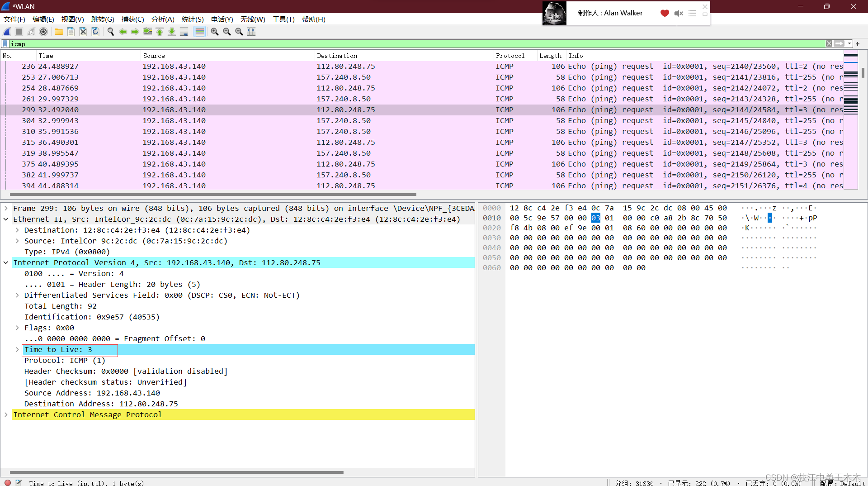Image resolution: width=868 pixels, height=486 pixels.
Task: Click the packet list horizontal scrollbar
Action: pos(212,195)
